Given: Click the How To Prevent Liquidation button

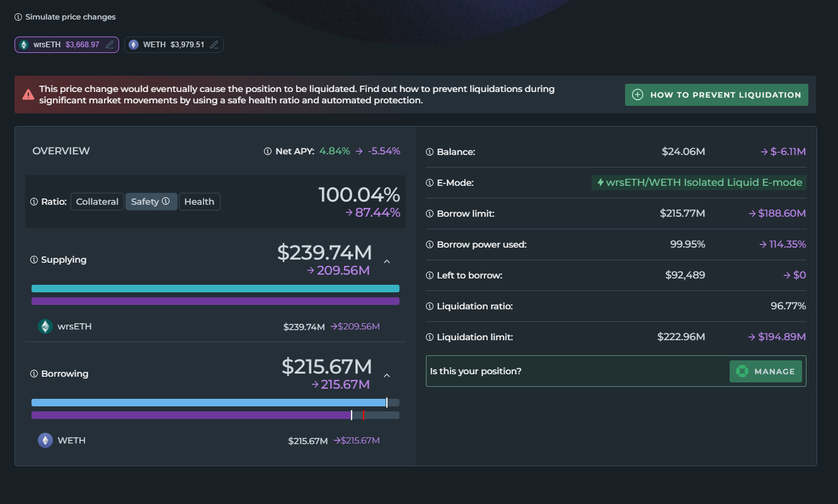Looking at the screenshot, I should tap(716, 95).
